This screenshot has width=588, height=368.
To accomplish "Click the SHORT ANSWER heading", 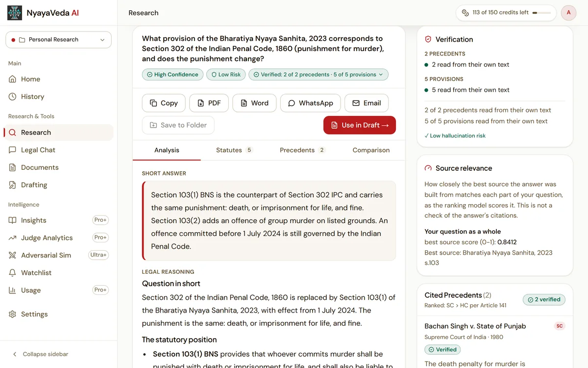I will [x=164, y=174].
